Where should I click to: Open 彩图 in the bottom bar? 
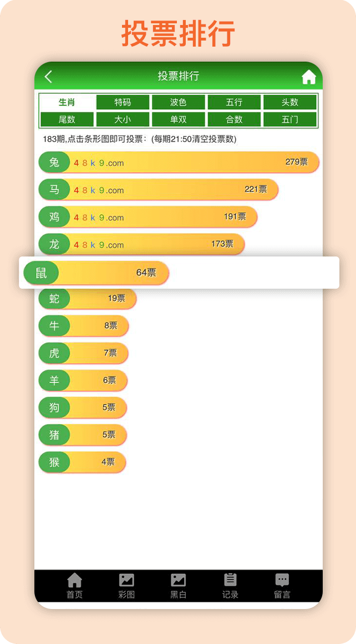click(x=126, y=586)
